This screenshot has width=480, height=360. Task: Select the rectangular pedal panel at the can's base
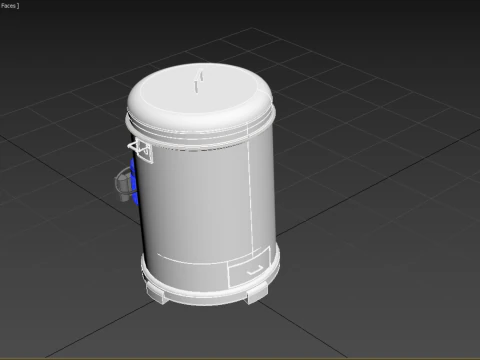(x=249, y=267)
